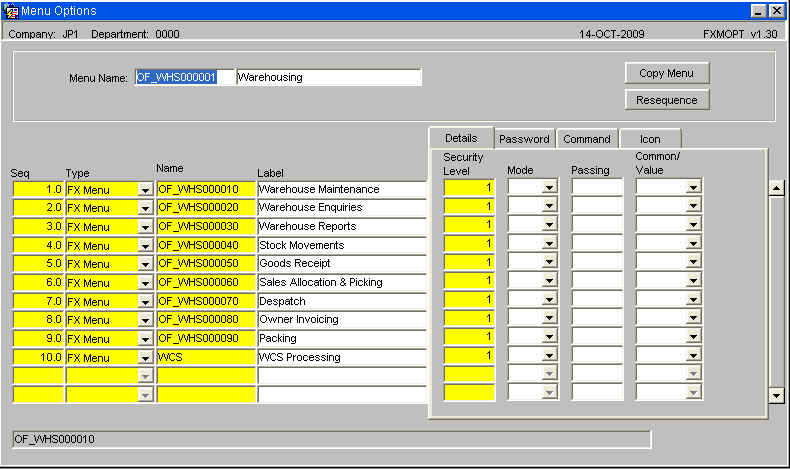Click the status field showing OF_WHS000010
This screenshot has height=469, width=790.
coord(332,439)
